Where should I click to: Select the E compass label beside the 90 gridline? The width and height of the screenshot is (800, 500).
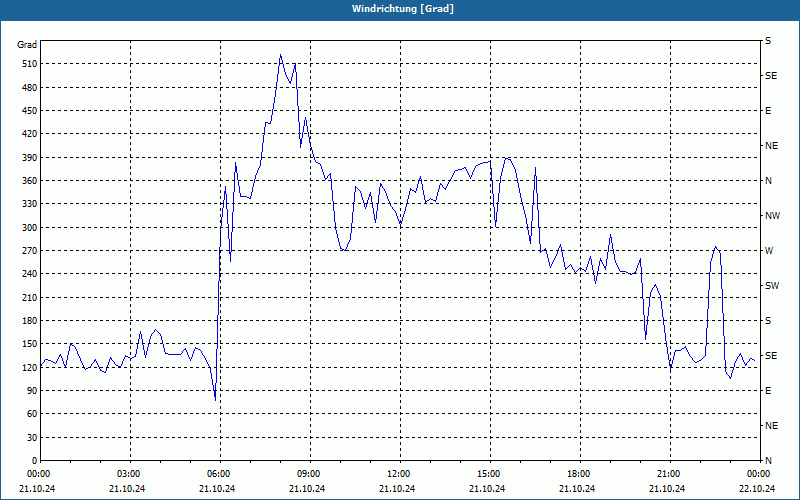coord(768,391)
